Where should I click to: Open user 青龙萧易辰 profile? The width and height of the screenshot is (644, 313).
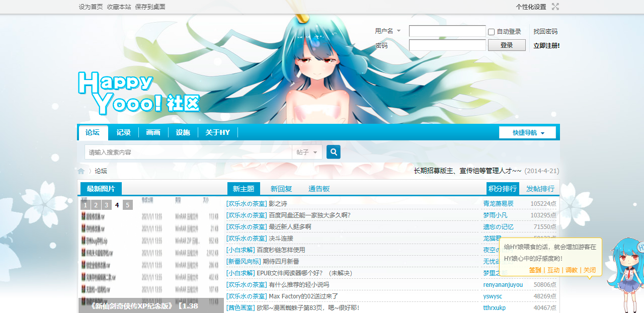[x=499, y=204]
